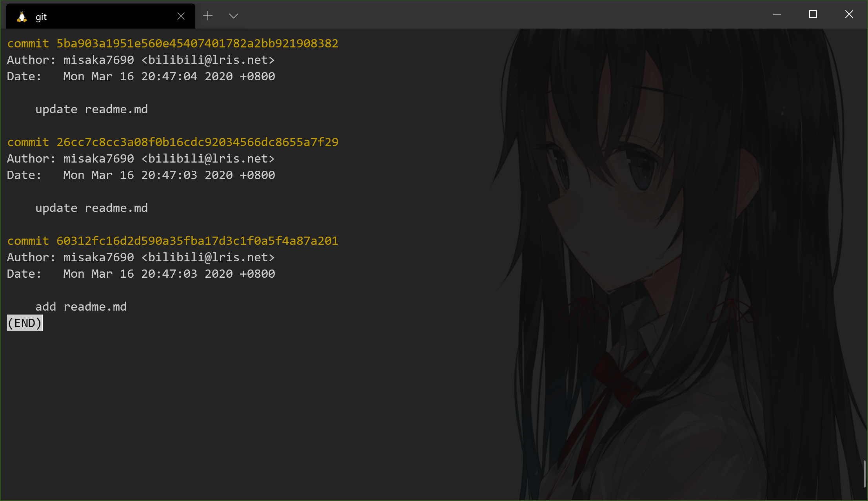Open a new terminal tab with the plus button
This screenshot has height=501, width=868.
(x=208, y=16)
